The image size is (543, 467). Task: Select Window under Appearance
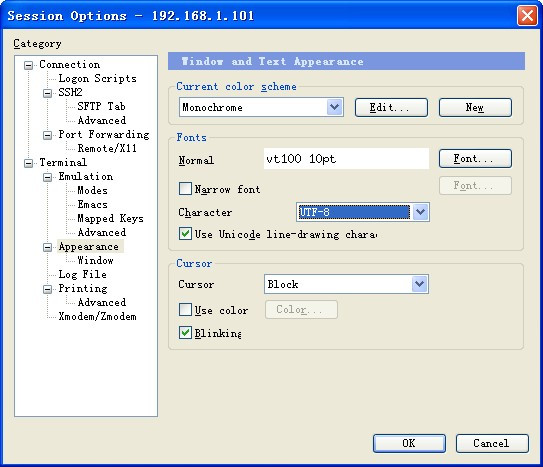pyautogui.click(x=95, y=260)
